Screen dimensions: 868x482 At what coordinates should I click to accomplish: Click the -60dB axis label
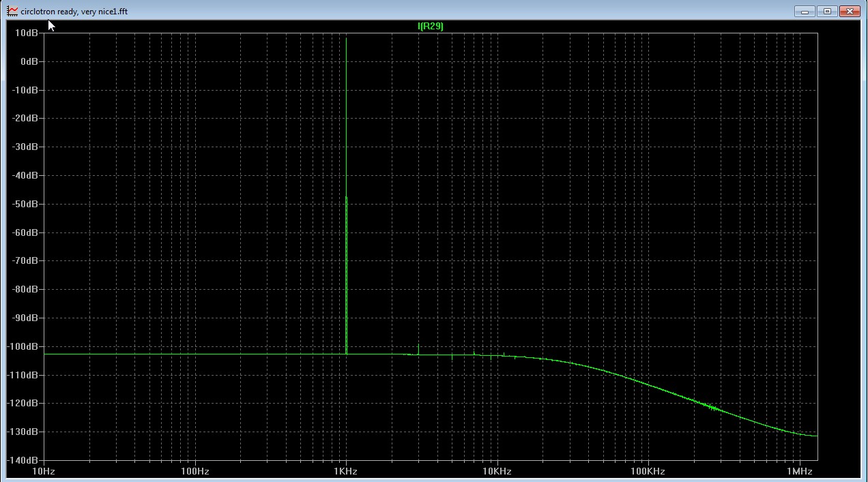[x=25, y=232]
